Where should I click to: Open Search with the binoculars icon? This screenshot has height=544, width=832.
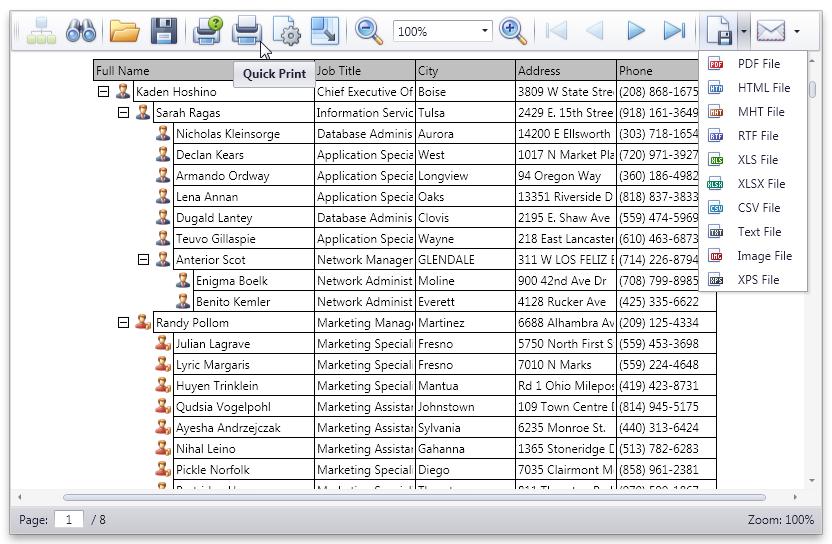(x=80, y=31)
